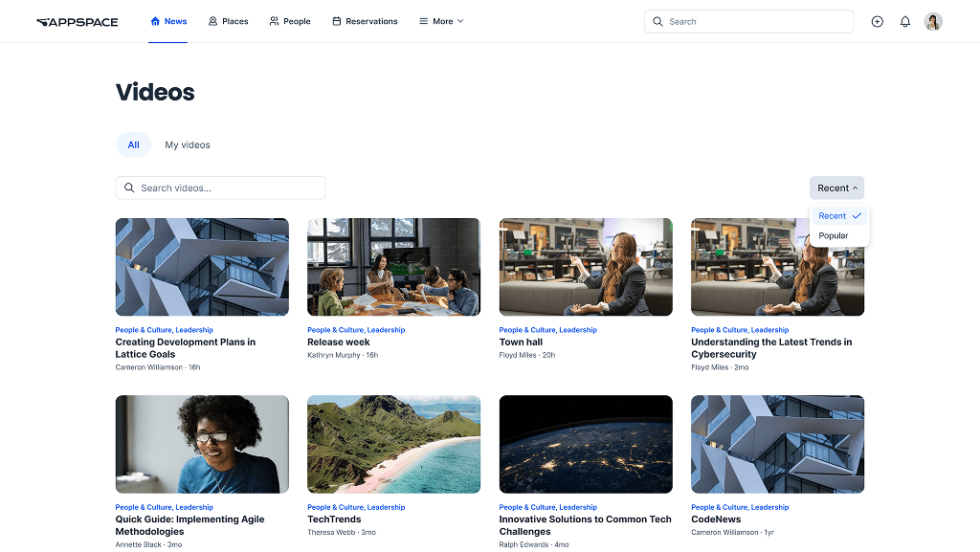
Task: Open the News menu item
Action: (x=168, y=20)
